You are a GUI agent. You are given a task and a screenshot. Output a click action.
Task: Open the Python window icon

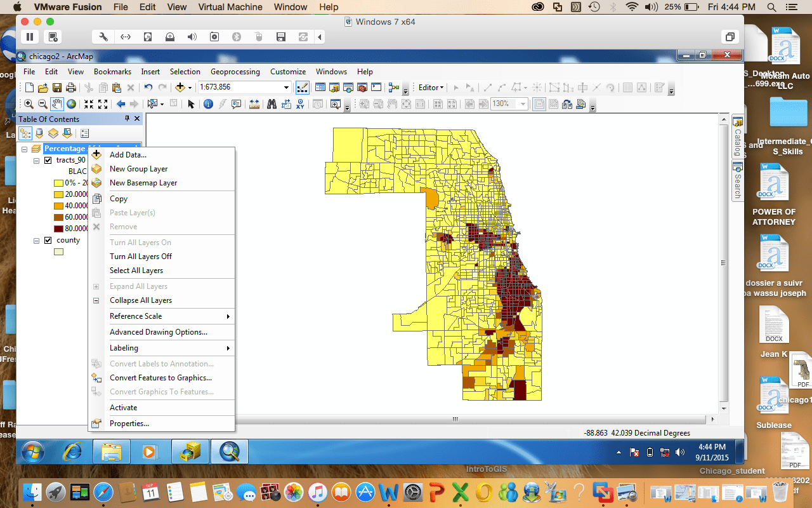(x=376, y=88)
